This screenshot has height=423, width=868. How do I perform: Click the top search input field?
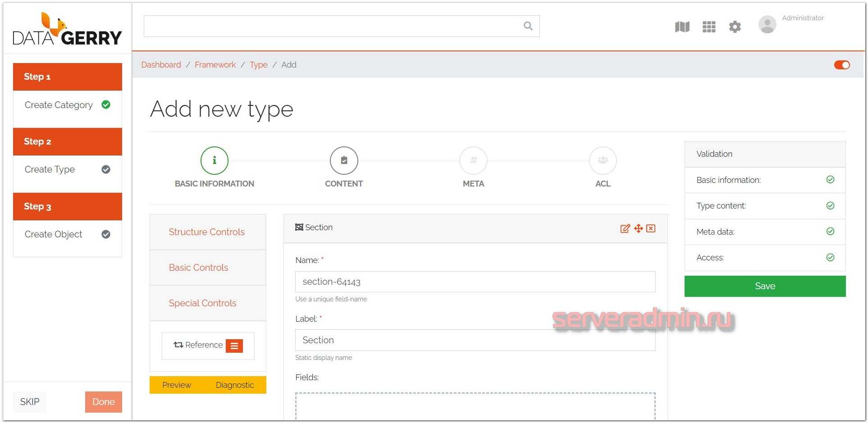[x=342, y=26]
